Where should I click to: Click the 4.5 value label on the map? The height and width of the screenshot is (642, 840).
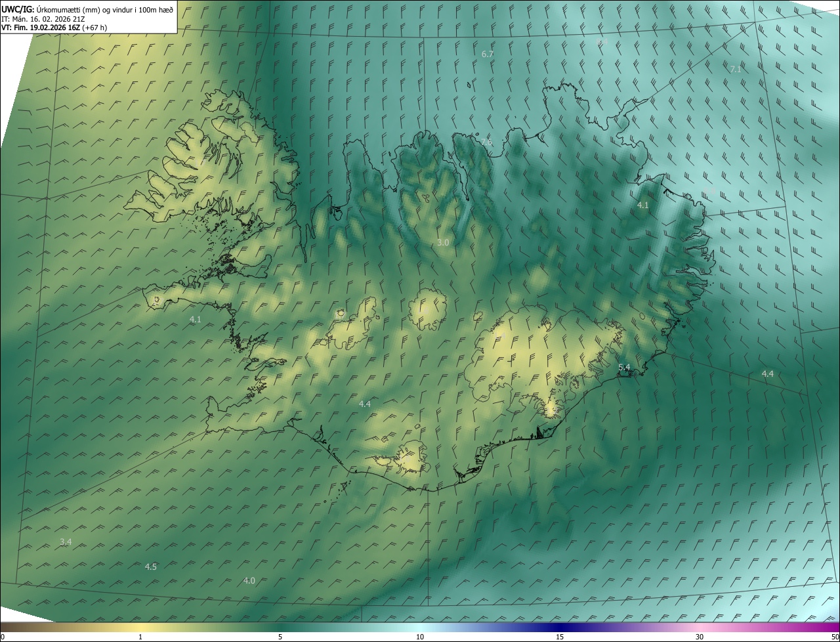click(x=151, y=567)
